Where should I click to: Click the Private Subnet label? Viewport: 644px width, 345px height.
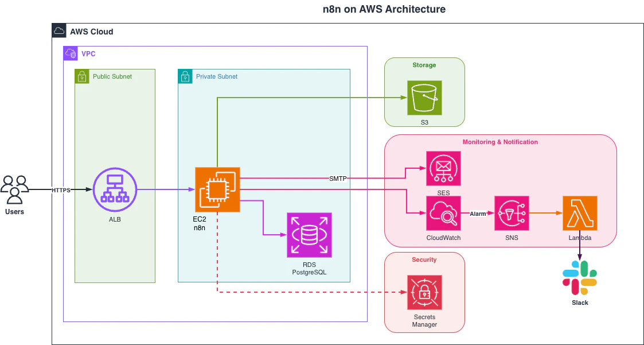(x=216, y=76)
